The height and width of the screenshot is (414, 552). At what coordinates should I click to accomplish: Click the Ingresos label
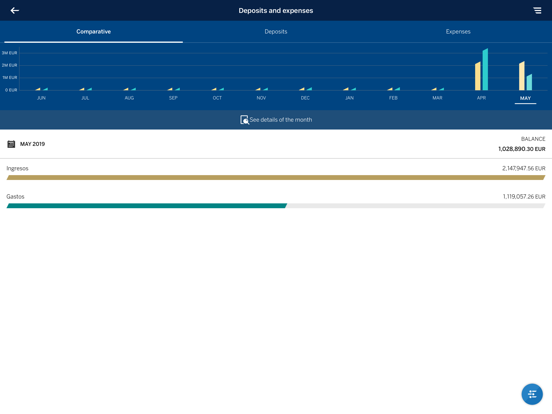tap(17, 168)
